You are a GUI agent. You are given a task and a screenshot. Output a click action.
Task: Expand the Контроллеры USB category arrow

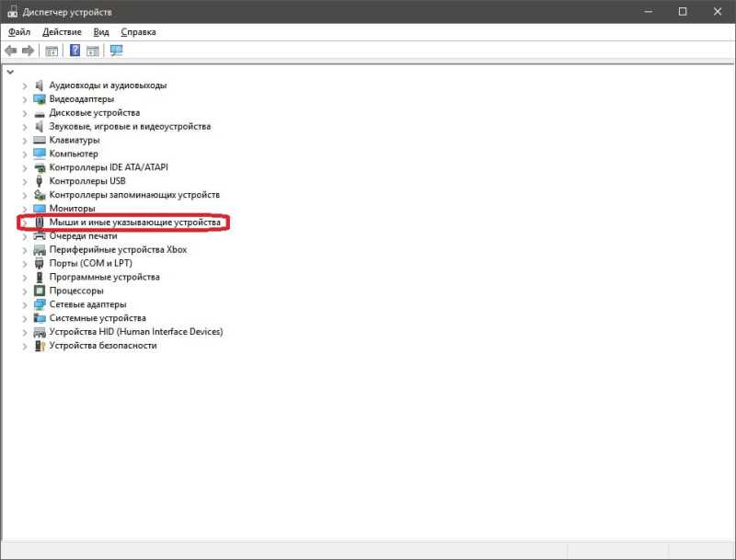pyautogui.click(x=25, y=181)
